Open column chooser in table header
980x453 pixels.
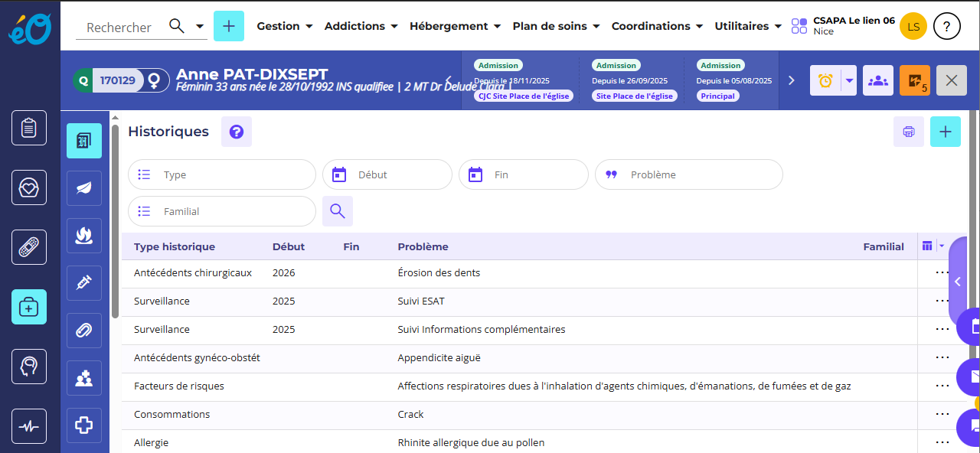pos(932,246)
